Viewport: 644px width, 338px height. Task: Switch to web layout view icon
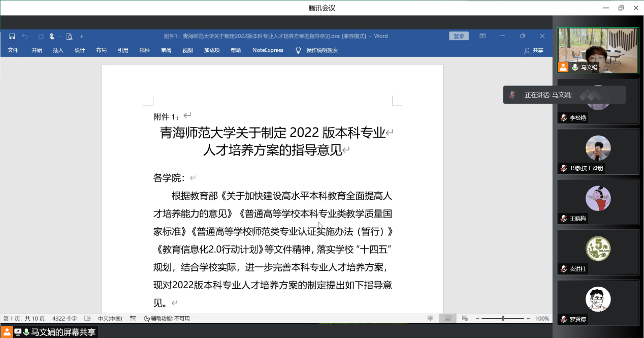click(x=464, y=318)
